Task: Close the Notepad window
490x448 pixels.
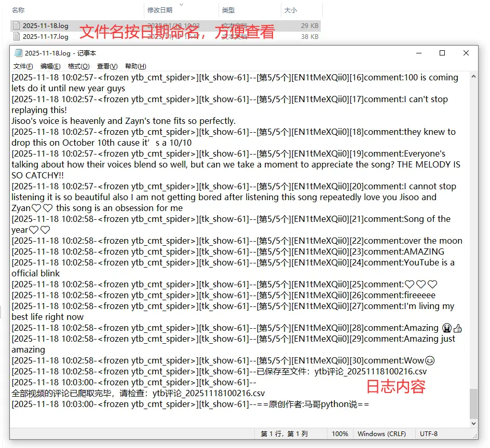Action: (x=466, y=53)
